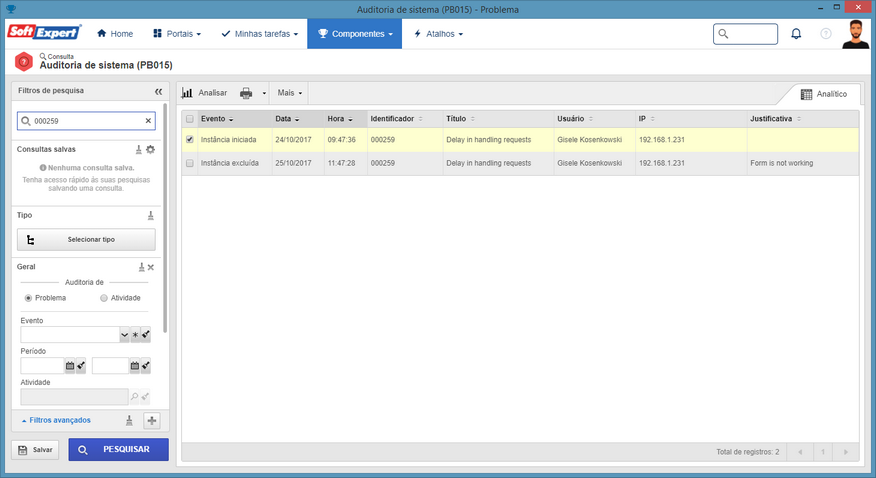Go to next results page

(x=845, y=452)
